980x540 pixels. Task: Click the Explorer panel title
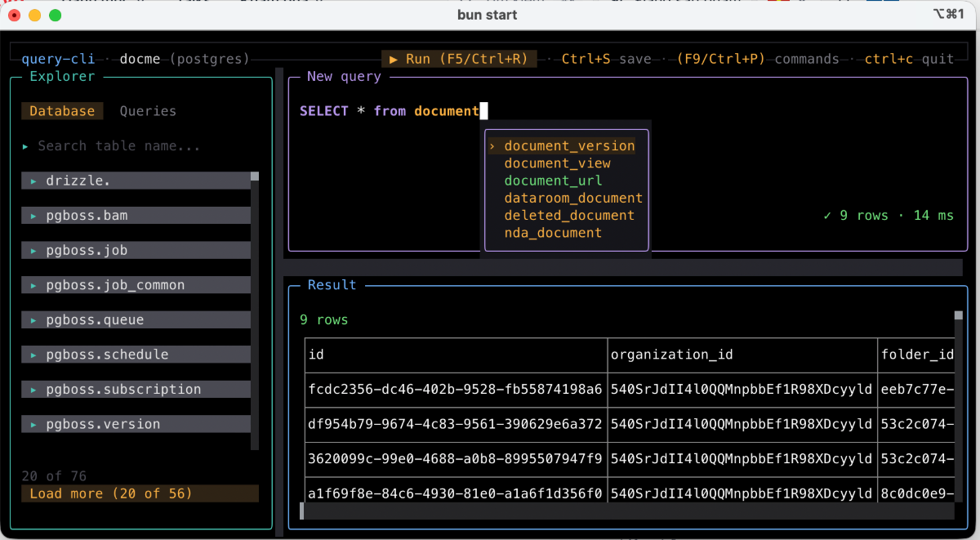pyautogui.click(x=62, y=76)
